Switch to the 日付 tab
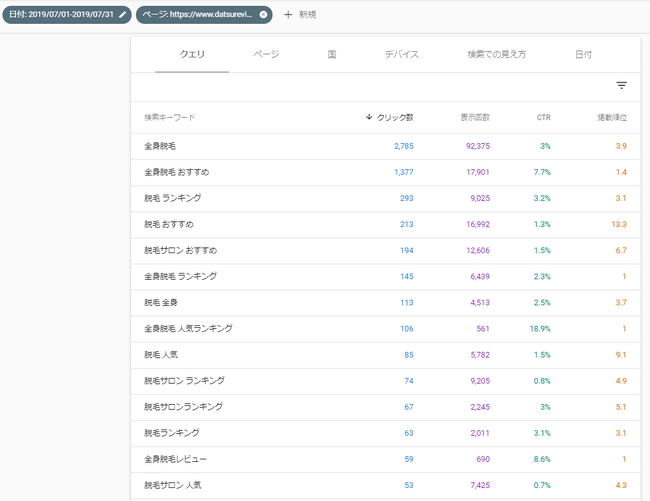Screen dimensions: 650x501 coord(583,54)
